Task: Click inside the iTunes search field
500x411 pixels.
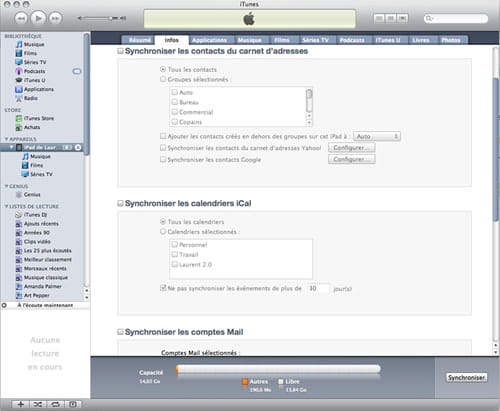Action: pos(456,18)
